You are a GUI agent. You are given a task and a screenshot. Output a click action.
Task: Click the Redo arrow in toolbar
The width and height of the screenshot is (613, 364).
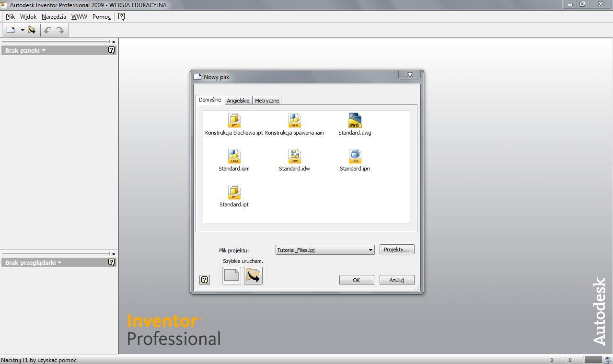point(60,30)
